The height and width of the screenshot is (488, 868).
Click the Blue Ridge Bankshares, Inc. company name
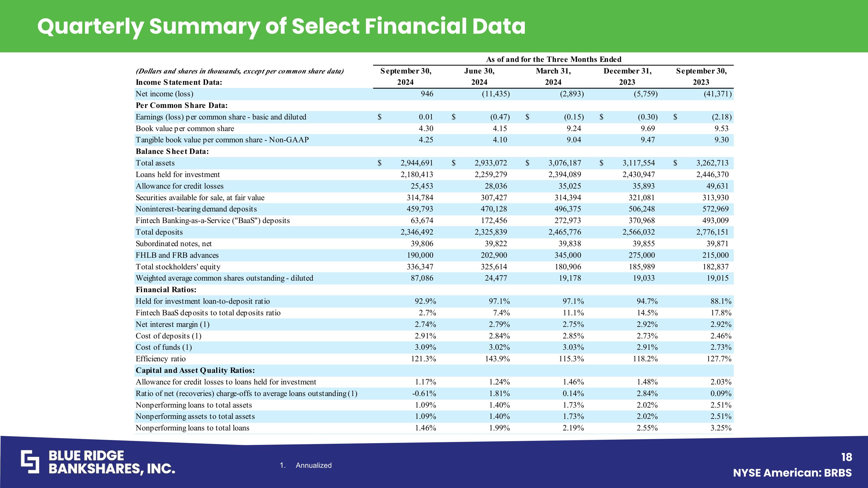pyautogui.click(x=112, y=462)
